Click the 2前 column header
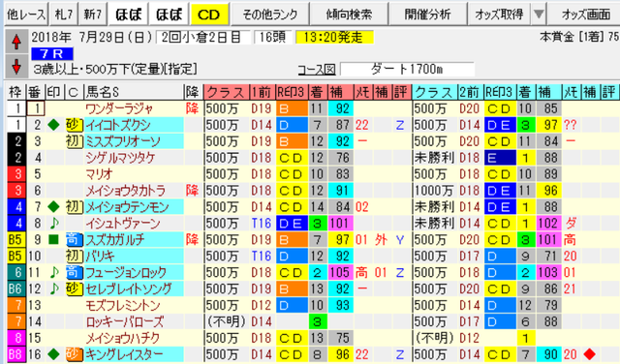 [470, 92]
